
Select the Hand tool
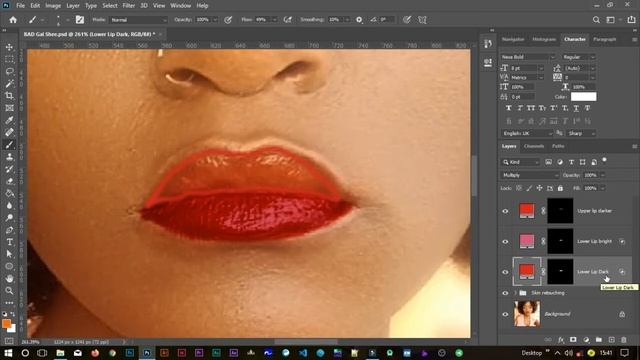pyautogui.click(x=9, y=279)
